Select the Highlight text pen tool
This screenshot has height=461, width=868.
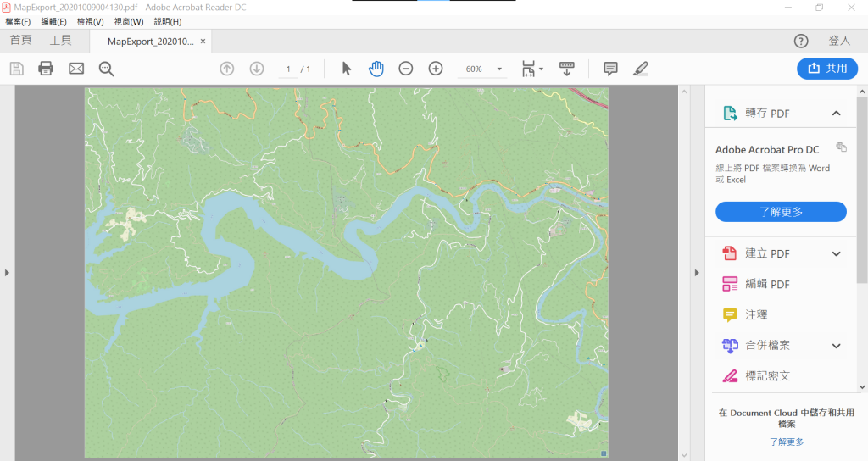(x=641, y=69)
